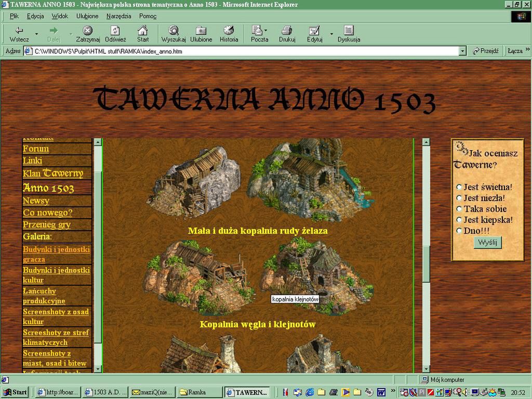Print the page with the Drukuj icon
Screen dimensions: 532x399
(x=287, y=30)
